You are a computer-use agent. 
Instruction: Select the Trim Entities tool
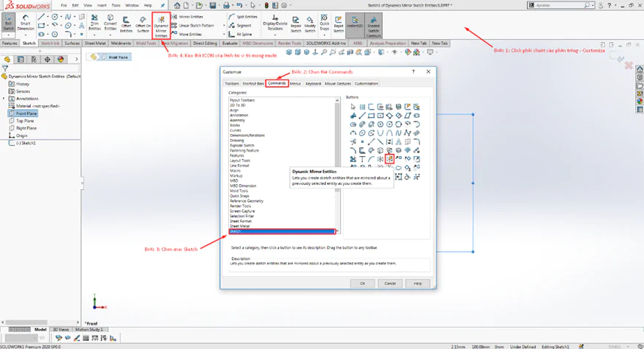[94, 23]
